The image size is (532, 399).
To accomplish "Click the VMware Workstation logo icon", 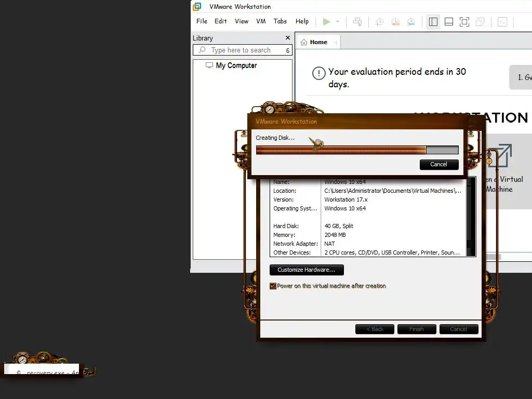I will click(197, 6).
